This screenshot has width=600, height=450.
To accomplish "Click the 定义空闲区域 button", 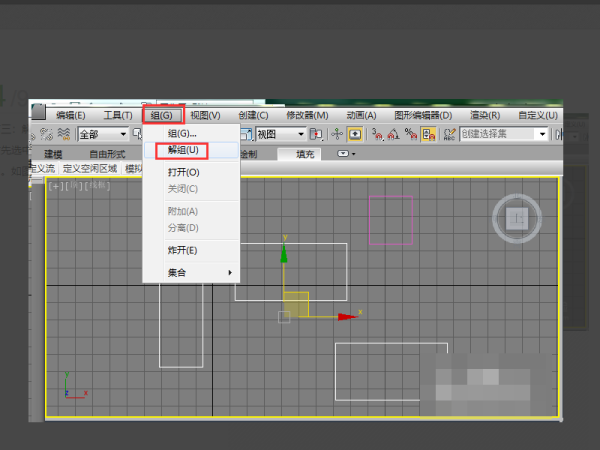I will click(90, 169).
